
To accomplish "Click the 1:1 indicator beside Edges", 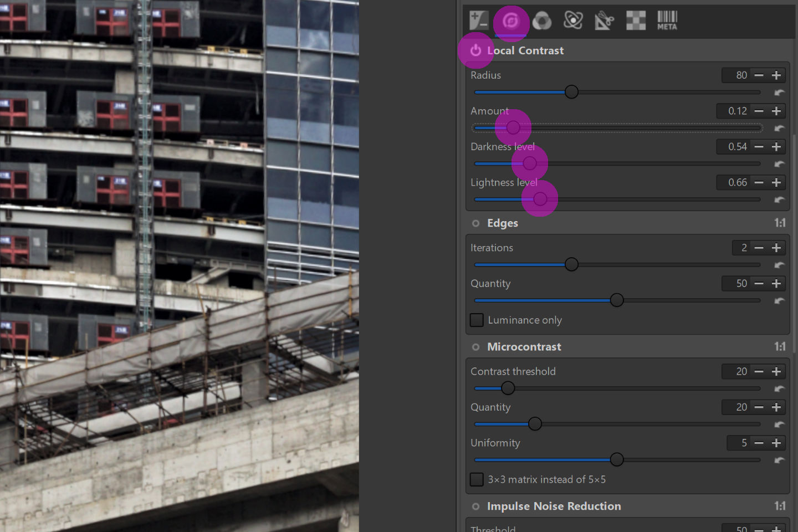I will (780, 223).
